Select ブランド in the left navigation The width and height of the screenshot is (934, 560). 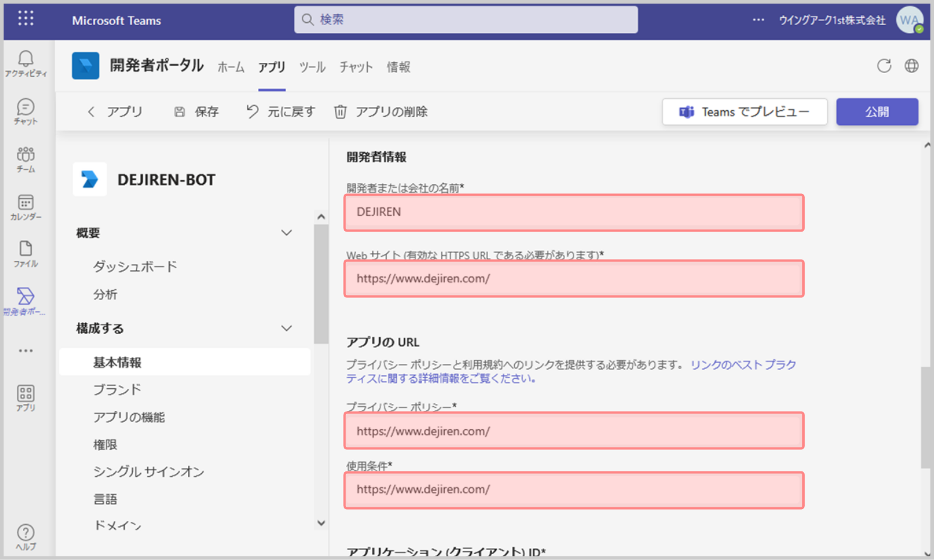117,389
